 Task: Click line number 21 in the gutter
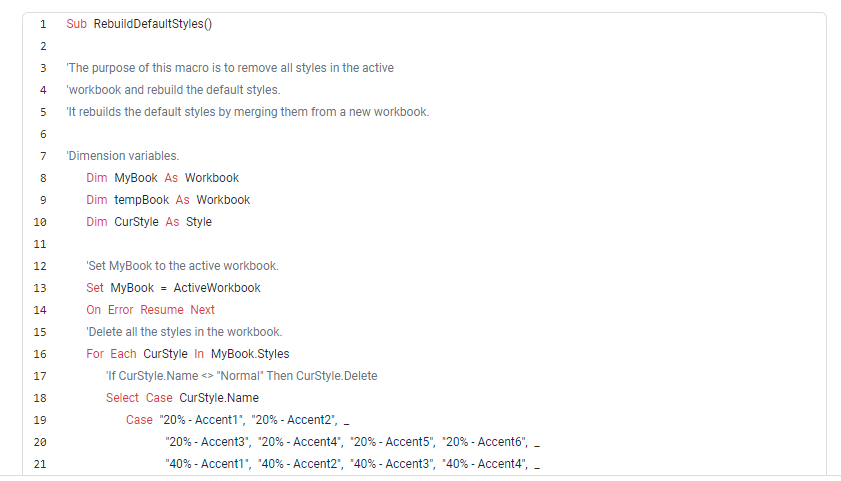pyautogui.click(x=41, y=464)
